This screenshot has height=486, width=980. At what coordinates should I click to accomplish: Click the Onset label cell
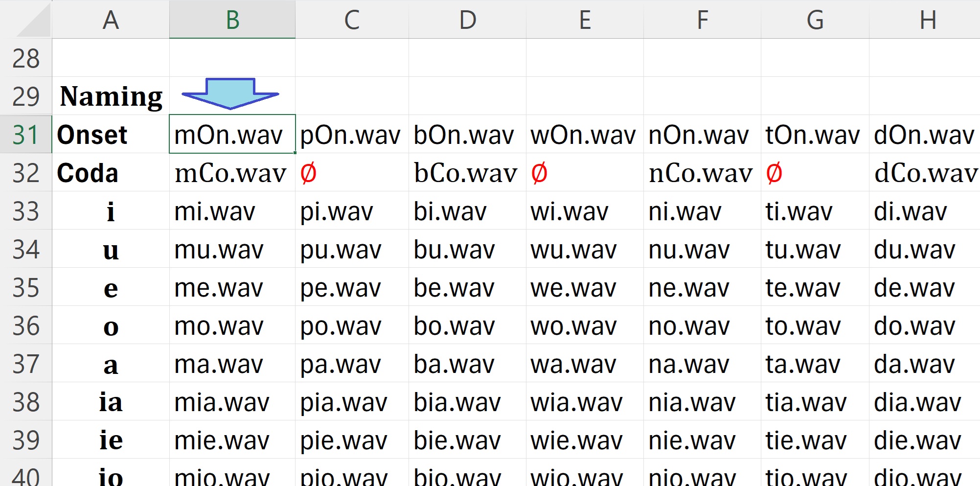110,135
